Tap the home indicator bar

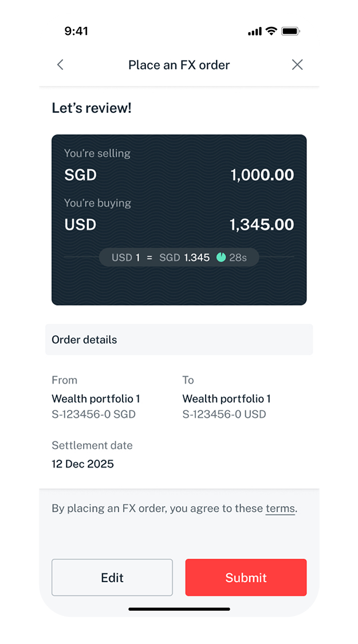(x=179, y=609)
